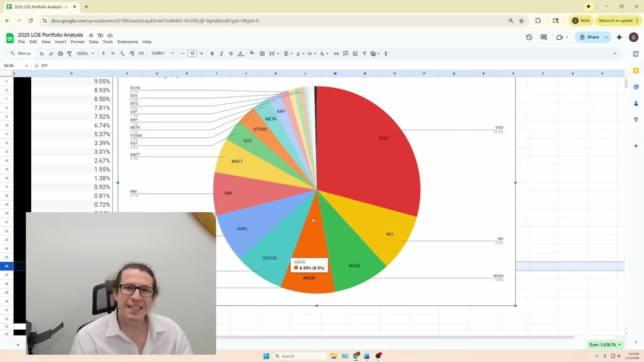Open the Windows Start menu
The height and width of the screenshot is (362, 644).
tap(266, 356)
